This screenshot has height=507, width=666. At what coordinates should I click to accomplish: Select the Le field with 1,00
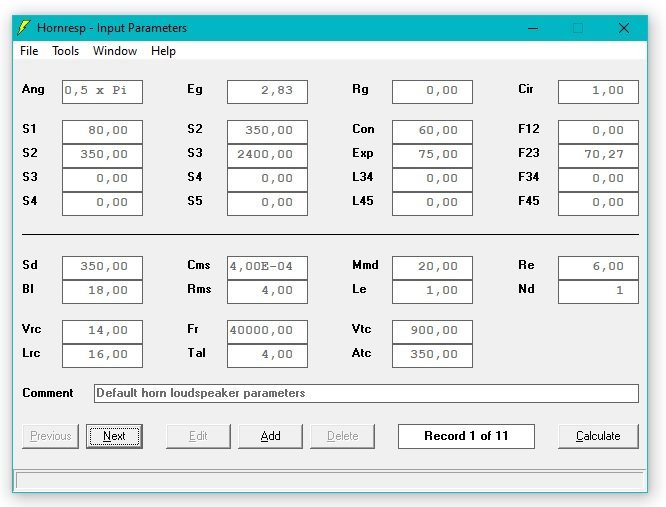pyautogui.click(x=432, y=292)
